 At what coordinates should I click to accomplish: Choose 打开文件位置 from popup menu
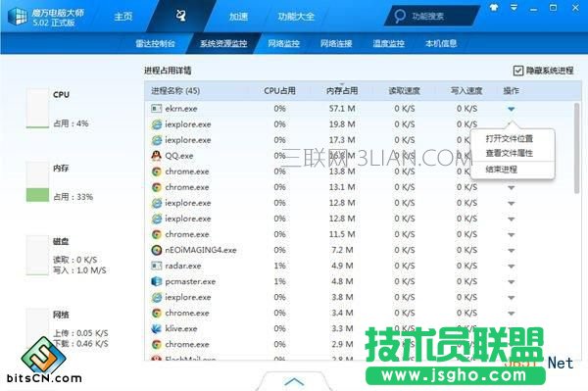[x=510, y=139]
